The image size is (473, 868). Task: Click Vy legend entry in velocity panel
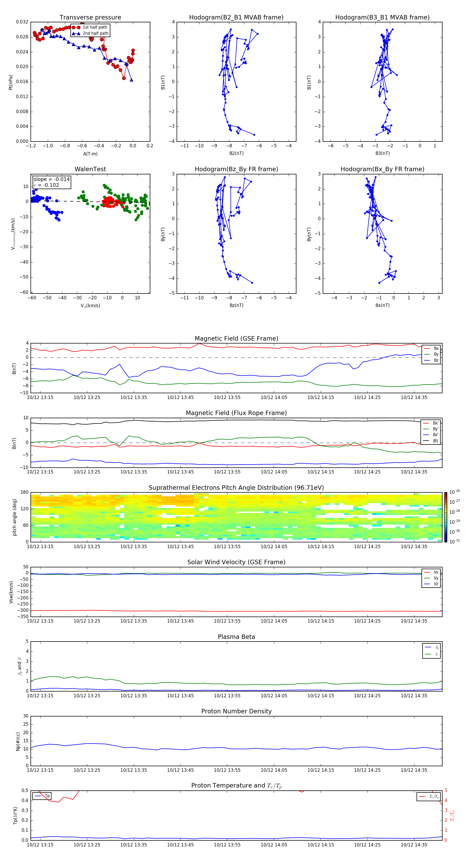(x=431, y=578)
